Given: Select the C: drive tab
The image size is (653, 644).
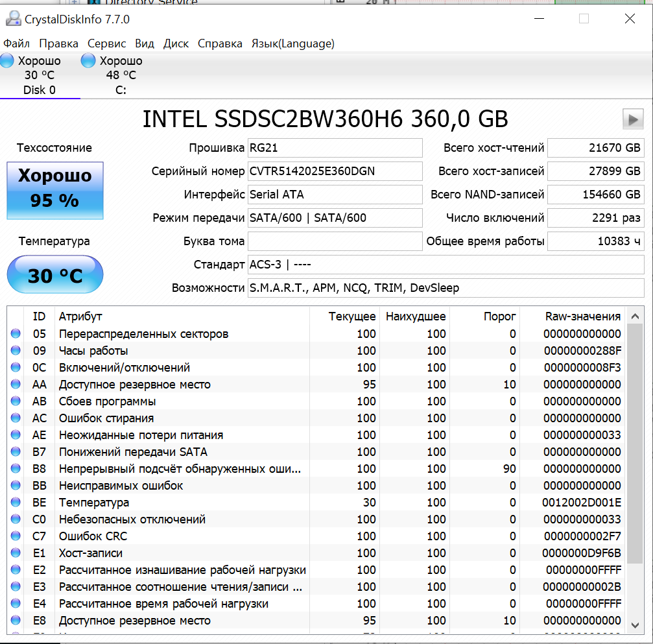Looking at the screenshot, I should 121,75.
